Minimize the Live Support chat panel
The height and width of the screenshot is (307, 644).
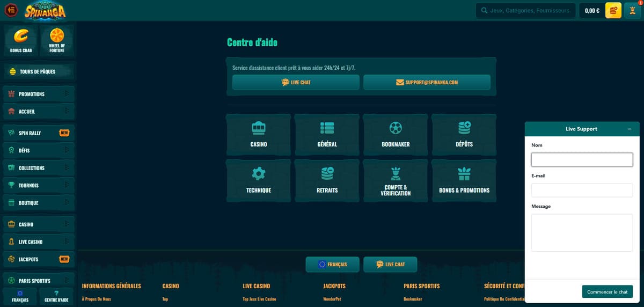[629, 129]
